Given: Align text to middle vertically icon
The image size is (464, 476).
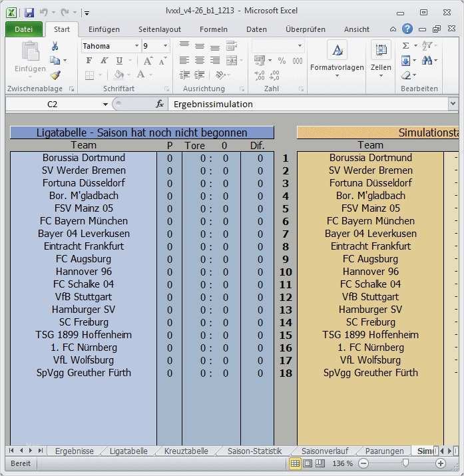Looking at the screenshot, I should (199, 46).
